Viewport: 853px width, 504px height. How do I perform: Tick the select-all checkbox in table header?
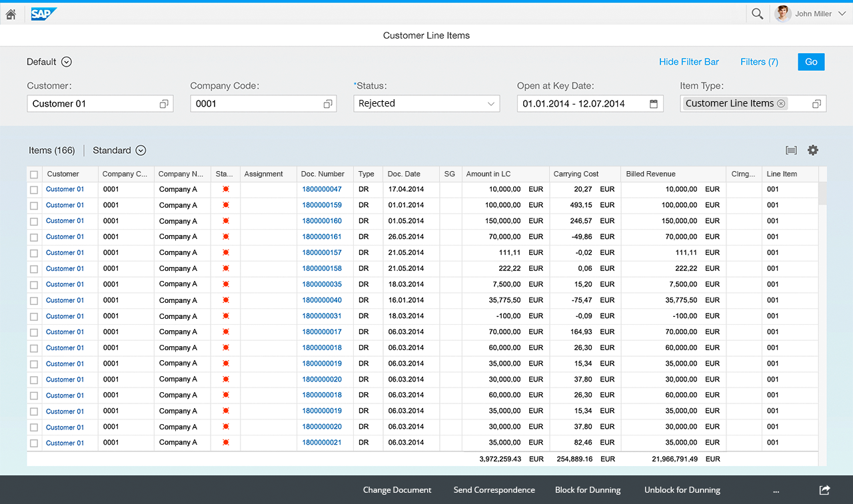(34, 174)
